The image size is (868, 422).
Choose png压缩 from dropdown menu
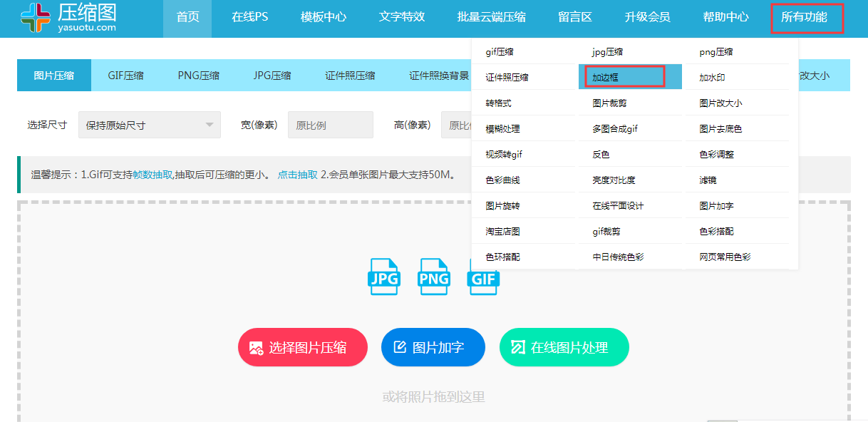[x=716, y=52]
